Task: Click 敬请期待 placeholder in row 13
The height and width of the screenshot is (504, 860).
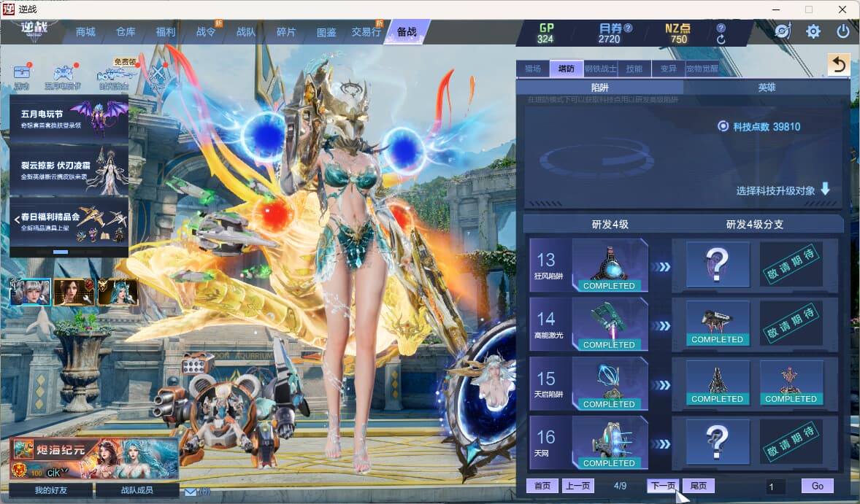Action: pos(791,265)
